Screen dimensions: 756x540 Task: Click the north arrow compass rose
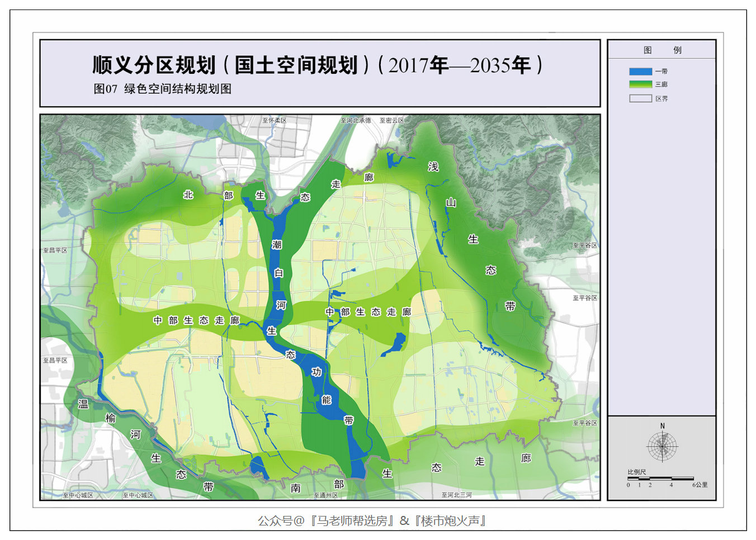[x=663, y=446]
